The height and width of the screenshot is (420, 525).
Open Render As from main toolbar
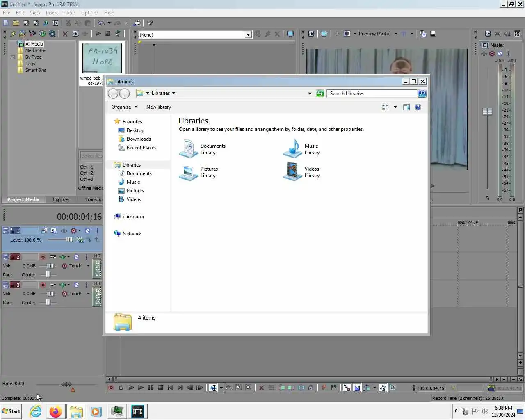click(46, 23)
